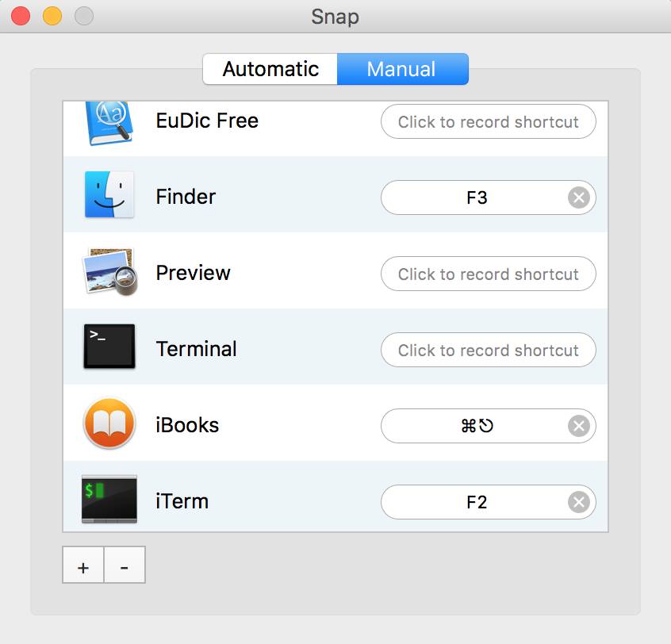Remove the iTerm F2 shortcut
Screen dimensions: 671x644
[x=579, y=502]
